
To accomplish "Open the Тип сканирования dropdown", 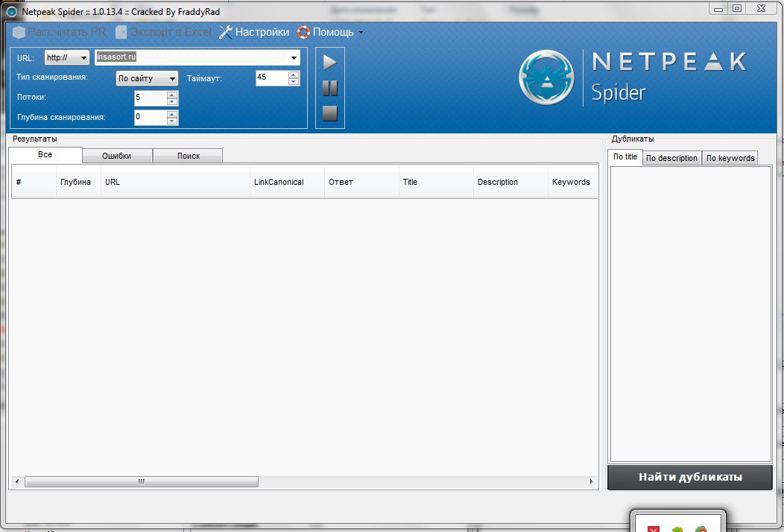I will (147, 78).
